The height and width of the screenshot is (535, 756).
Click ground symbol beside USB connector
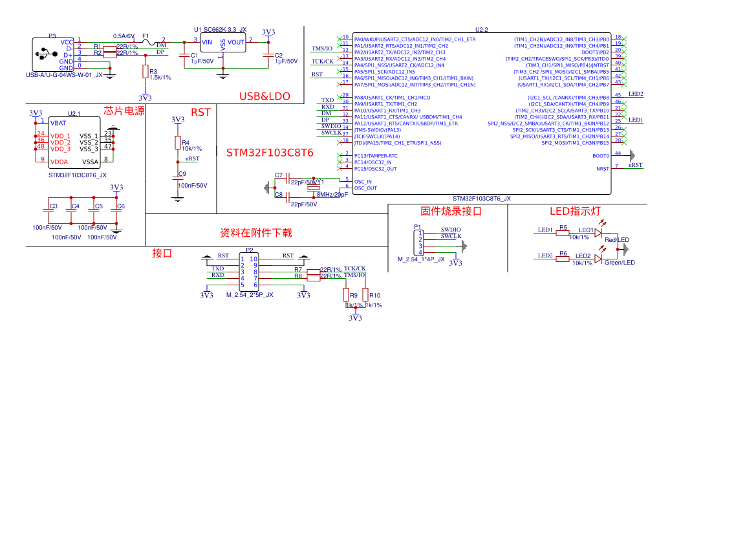[x=110, y=76]
